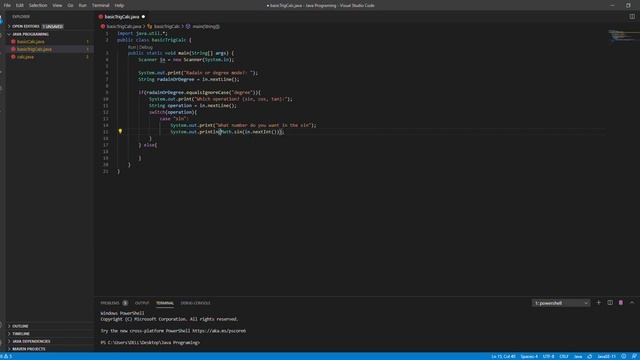This screenshot has width=640, height=360.
Task: Click the feedback smiley status icon
Action: [623, 356]
